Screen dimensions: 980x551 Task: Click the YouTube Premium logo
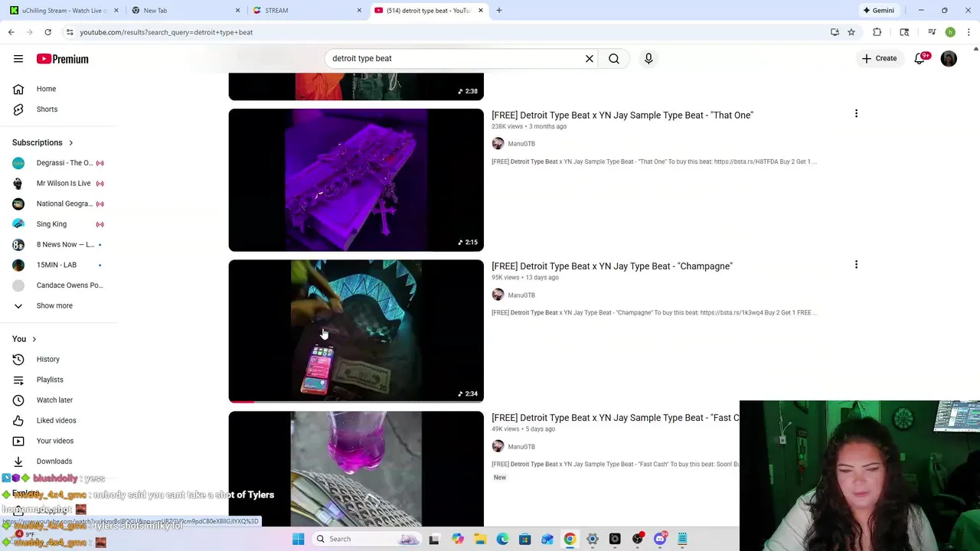pyautogui.click(x=62, y=59)
